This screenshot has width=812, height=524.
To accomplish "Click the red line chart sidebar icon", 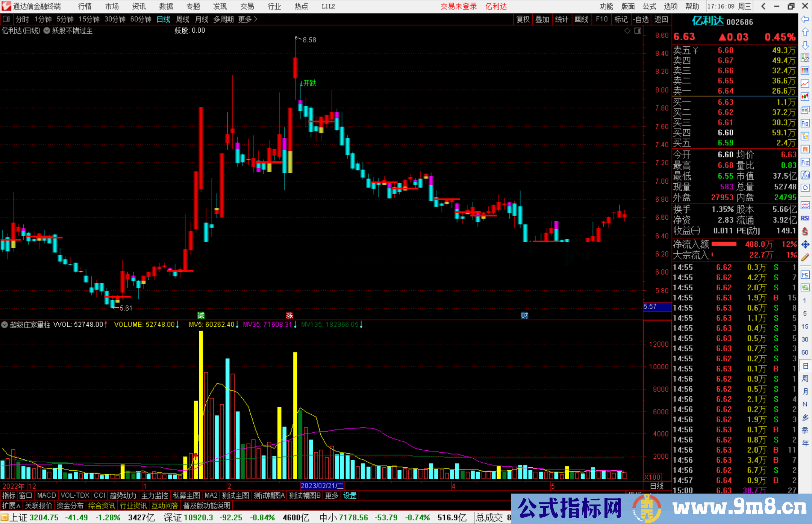I will click(x=805, y=84).
